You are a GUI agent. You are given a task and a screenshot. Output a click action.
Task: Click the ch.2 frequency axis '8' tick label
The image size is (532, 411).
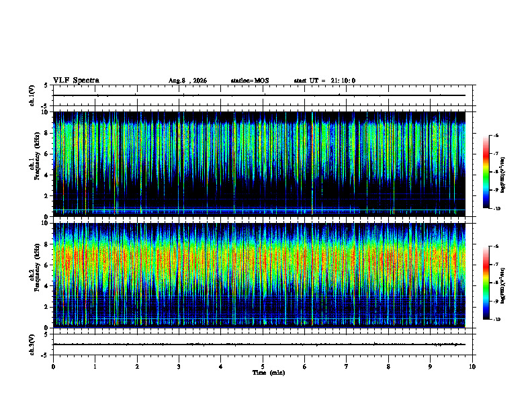click(47, 244)
